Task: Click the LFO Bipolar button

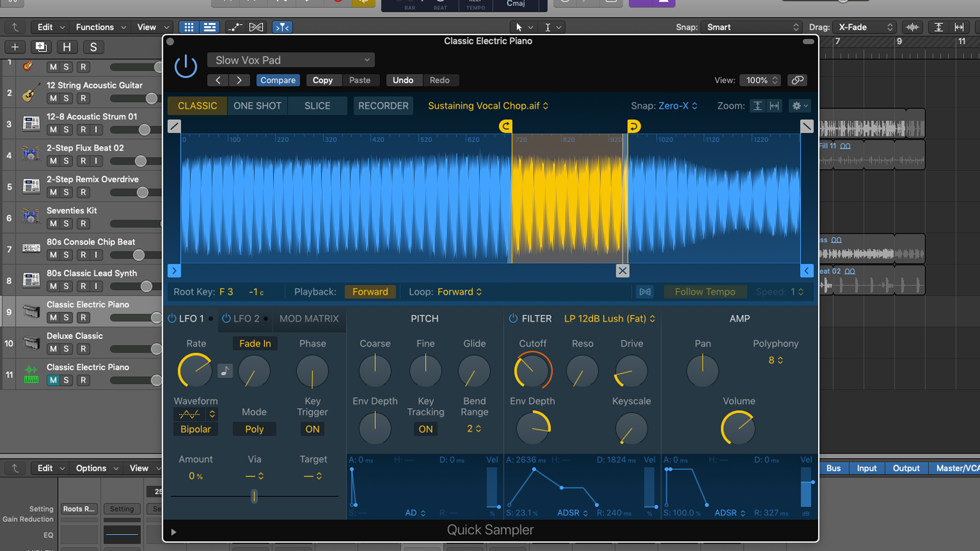Action: pos(195,429)
